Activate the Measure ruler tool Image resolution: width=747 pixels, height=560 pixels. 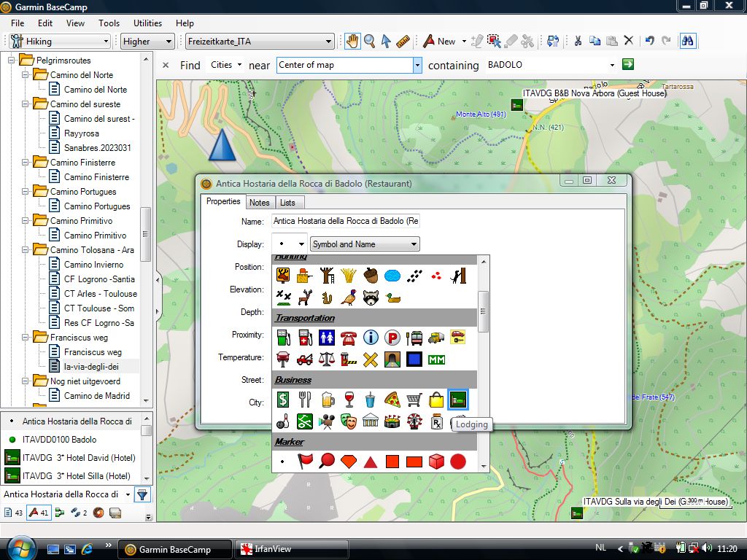click(403, 42)
